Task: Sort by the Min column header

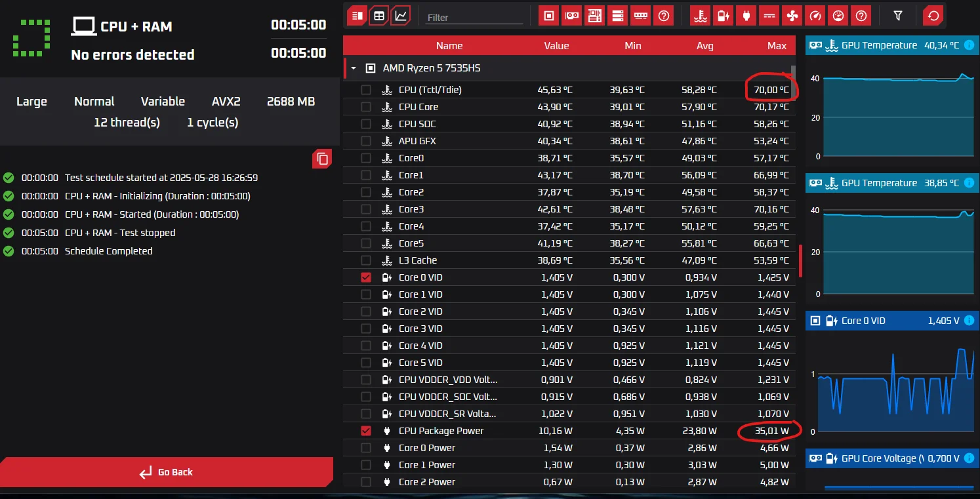Action: pyautogui.click(x=633, y=46)
